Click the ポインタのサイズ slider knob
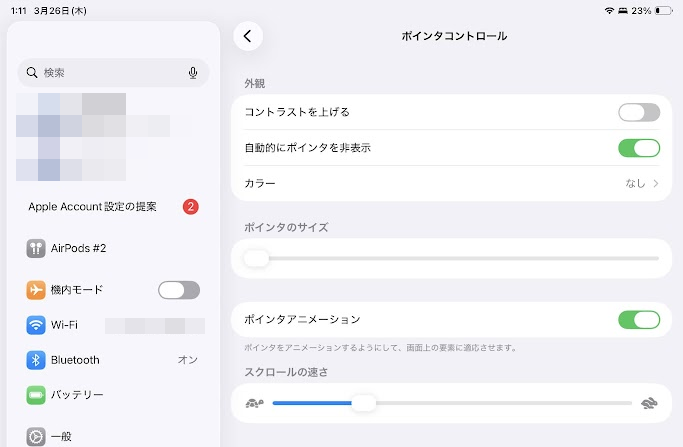The image size is (683, 447). tap(257, 258)
